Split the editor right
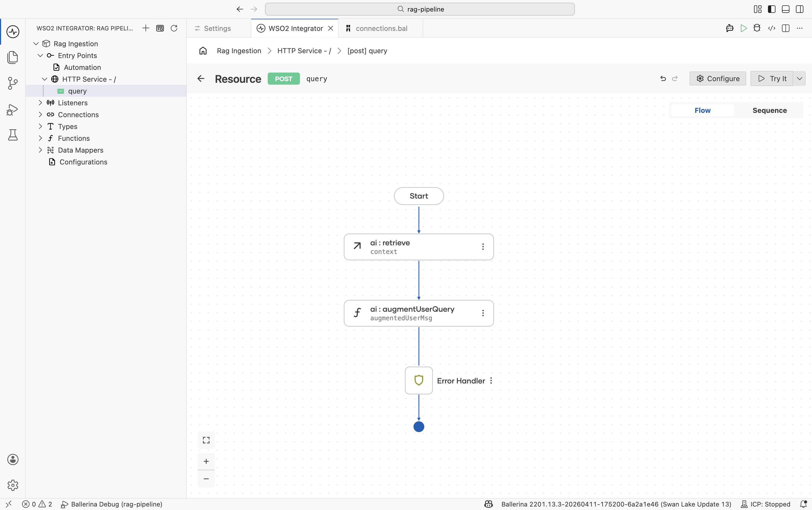This screenshot has height=510, width=812. [x=786, y=28]
